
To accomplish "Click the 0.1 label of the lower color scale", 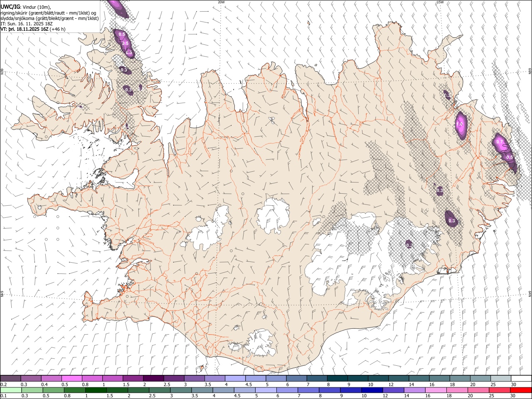I will [3, 396].
